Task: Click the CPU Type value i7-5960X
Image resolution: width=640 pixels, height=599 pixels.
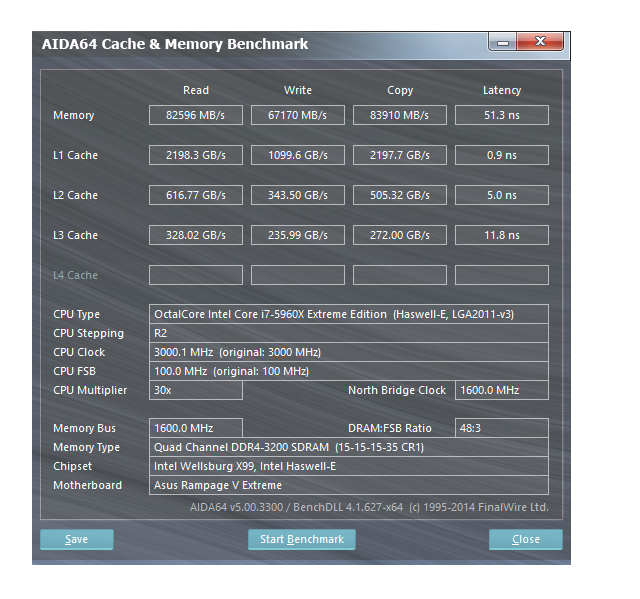Action: [x=349, y=314]
